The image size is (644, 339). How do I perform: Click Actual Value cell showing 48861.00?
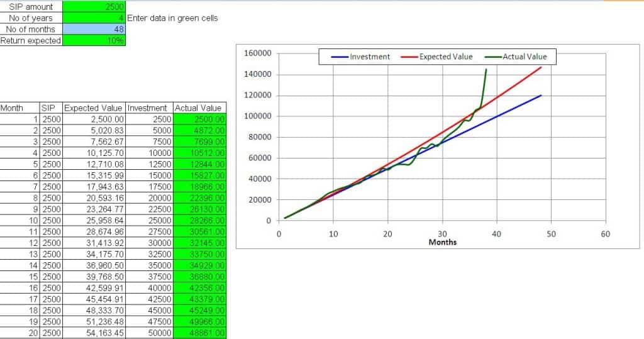(x=199, y=333)
